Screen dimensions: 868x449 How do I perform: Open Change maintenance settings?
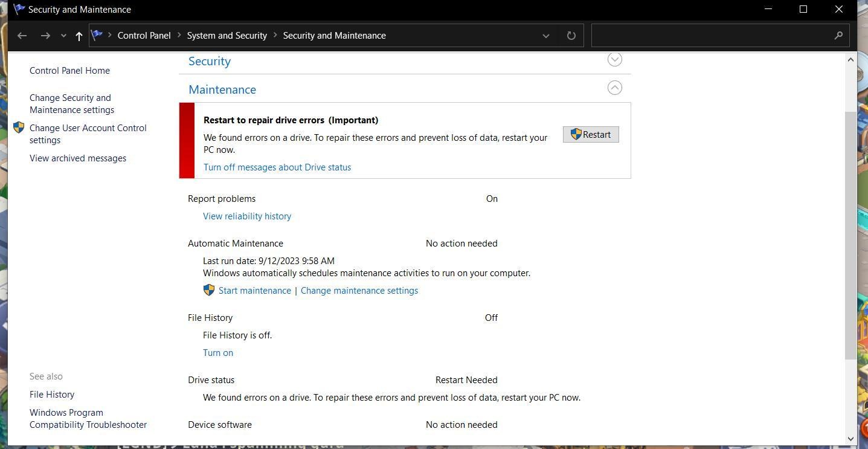359,291
